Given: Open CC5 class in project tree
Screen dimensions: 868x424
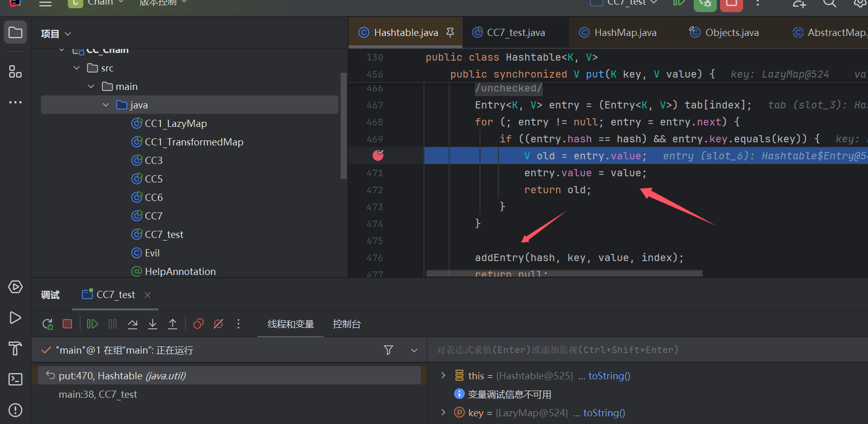Looking at the screenshot, I should tap(154, 179).
